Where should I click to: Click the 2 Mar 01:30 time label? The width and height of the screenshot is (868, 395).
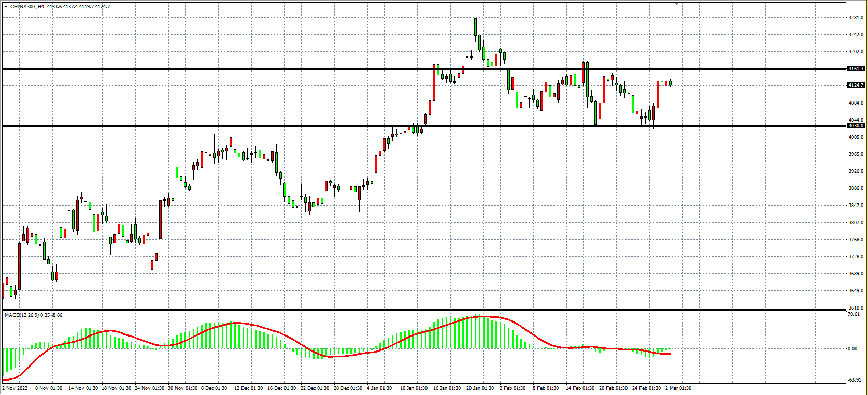(x=678, y=388)
